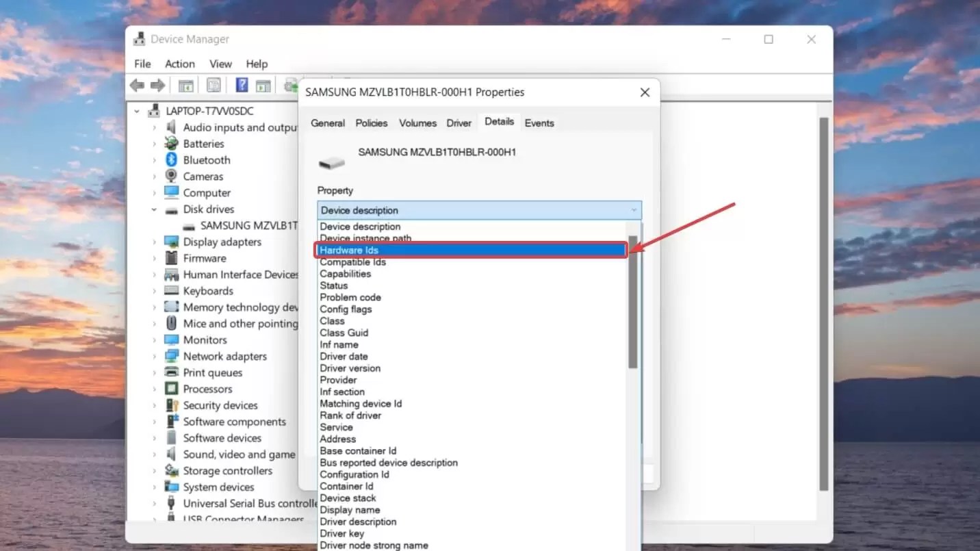Click the Network adapters category icon

pos(170,356)
